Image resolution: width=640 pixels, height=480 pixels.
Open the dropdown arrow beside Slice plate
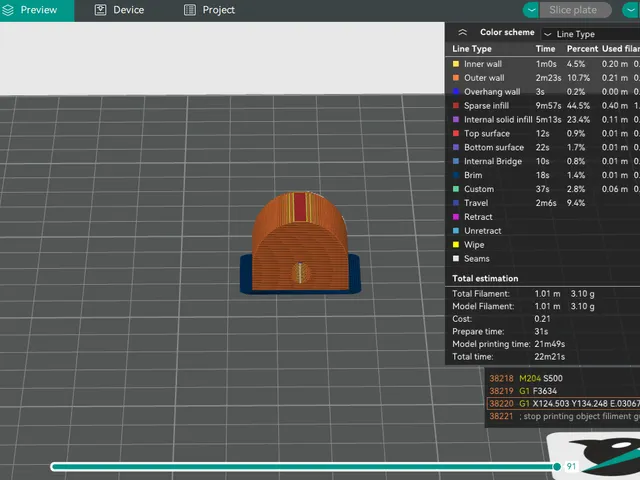pyautogui.click(x=531, y=10)
